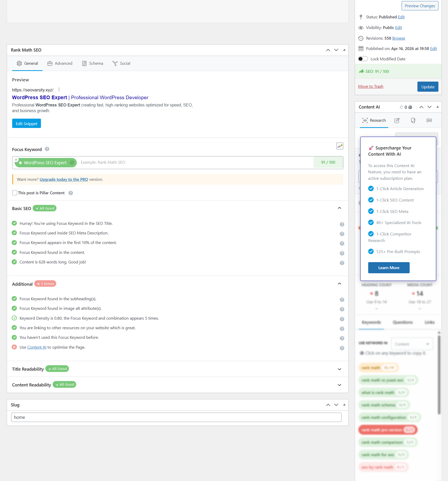The width and height of the screenshot is (448, 481).
Task: Move the Slug panel up
Action: click(x=328, y=405)
